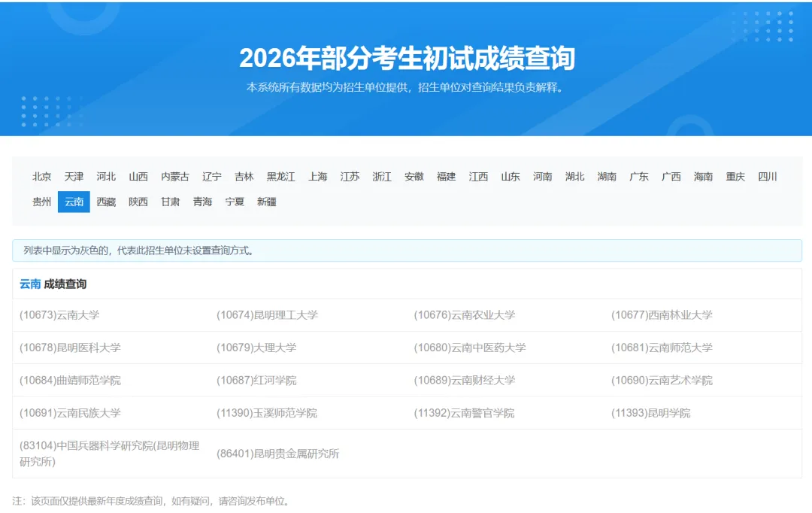Screen dimensions: 812x513
Task: Select the 甘肃 province tab
Action: (x=171, y=202)
